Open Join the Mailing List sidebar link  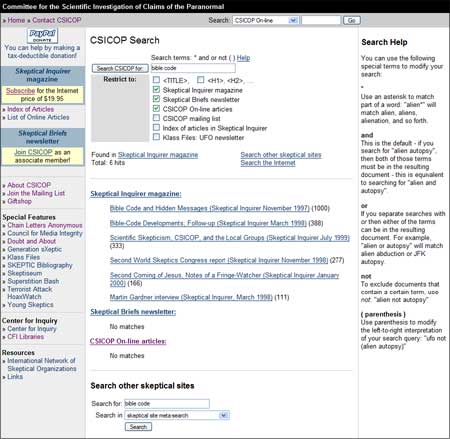36,193
